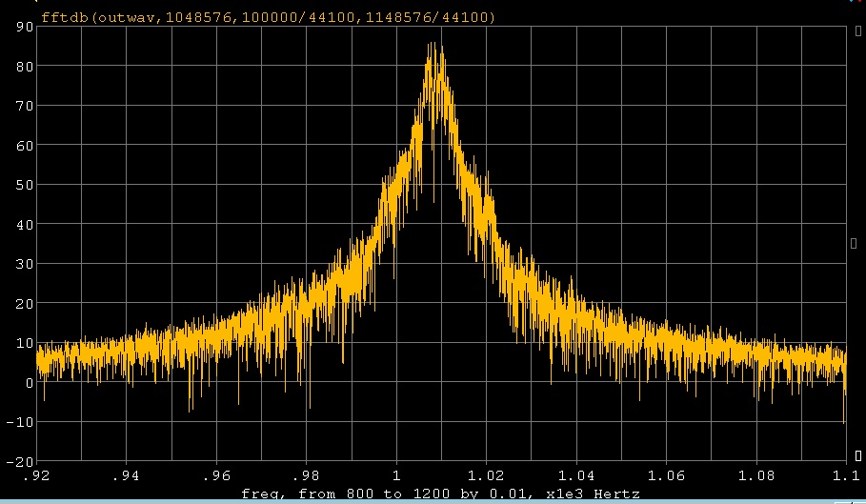This screenshot has width=866, height=504.
Task: Click the 50 label on the y-axis
Action: 25,185
